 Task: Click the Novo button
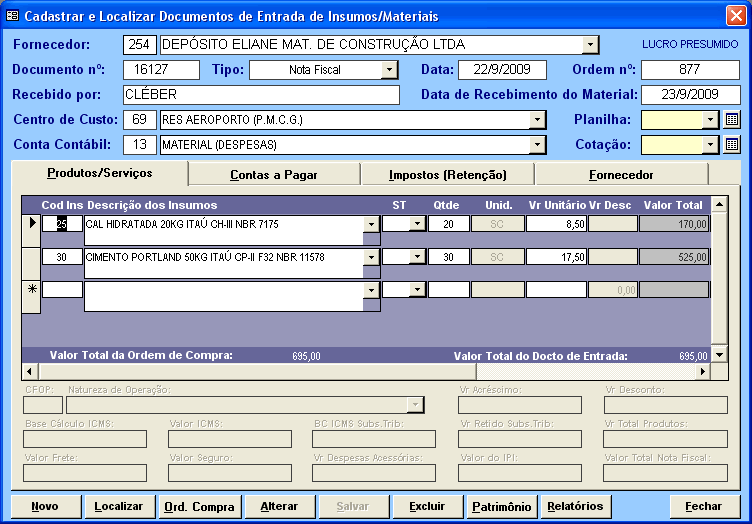tap(45, 507)
